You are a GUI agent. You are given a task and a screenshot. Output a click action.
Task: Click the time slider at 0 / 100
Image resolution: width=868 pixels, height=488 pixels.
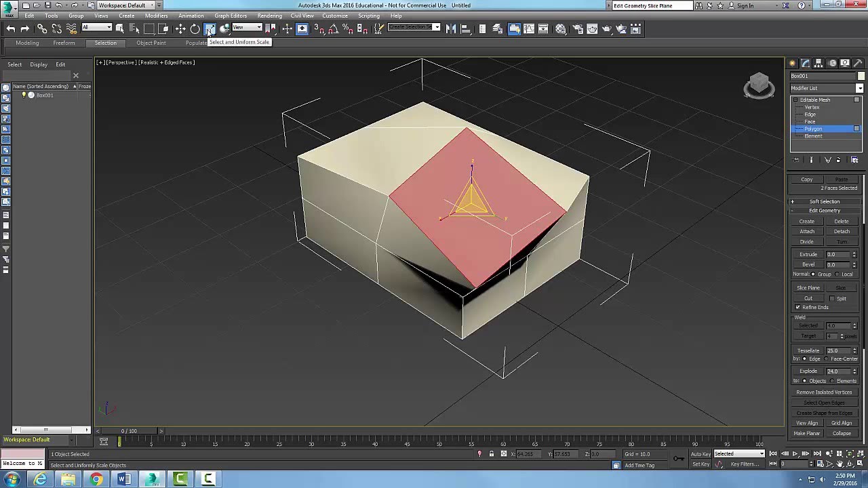click(128, 431)
